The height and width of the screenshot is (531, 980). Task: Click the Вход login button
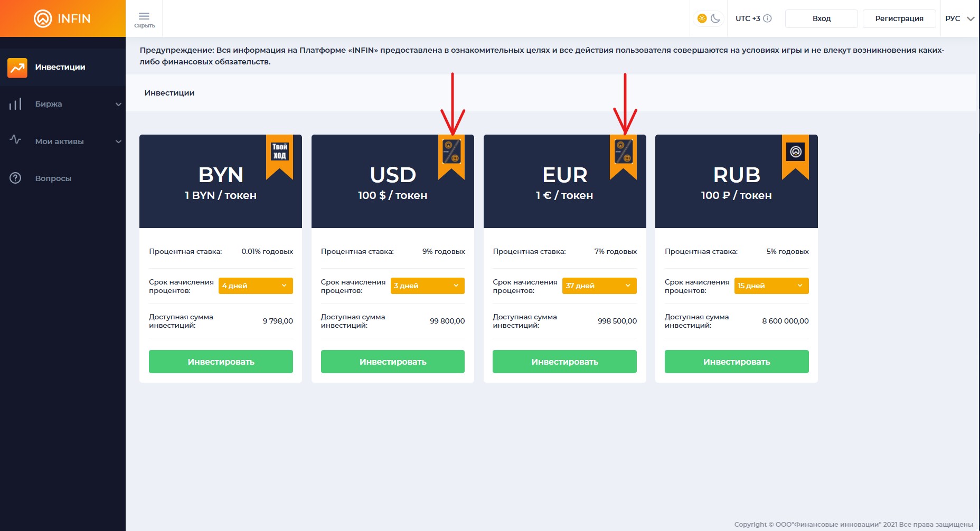point(821,18)
